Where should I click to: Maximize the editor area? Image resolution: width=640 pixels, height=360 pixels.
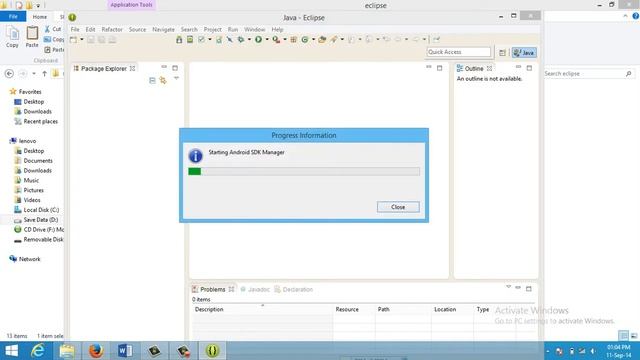(x=439, y=68)
